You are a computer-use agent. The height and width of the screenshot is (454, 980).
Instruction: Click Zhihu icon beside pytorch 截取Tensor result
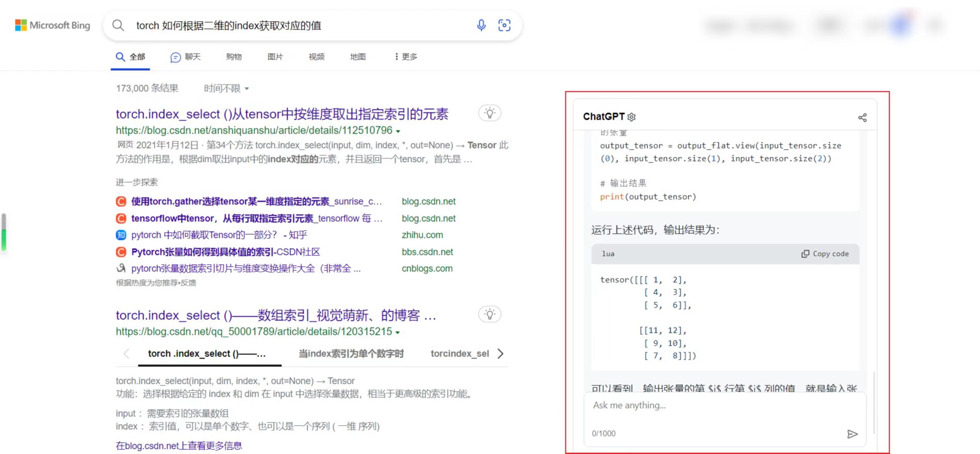(121, 235)
